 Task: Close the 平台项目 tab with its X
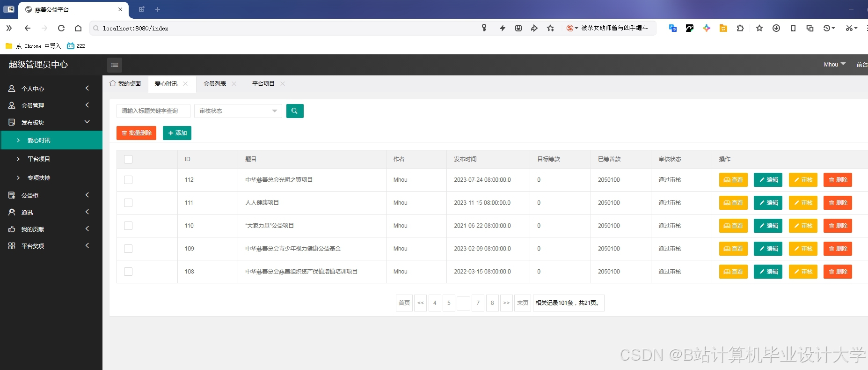click(283, 84)
